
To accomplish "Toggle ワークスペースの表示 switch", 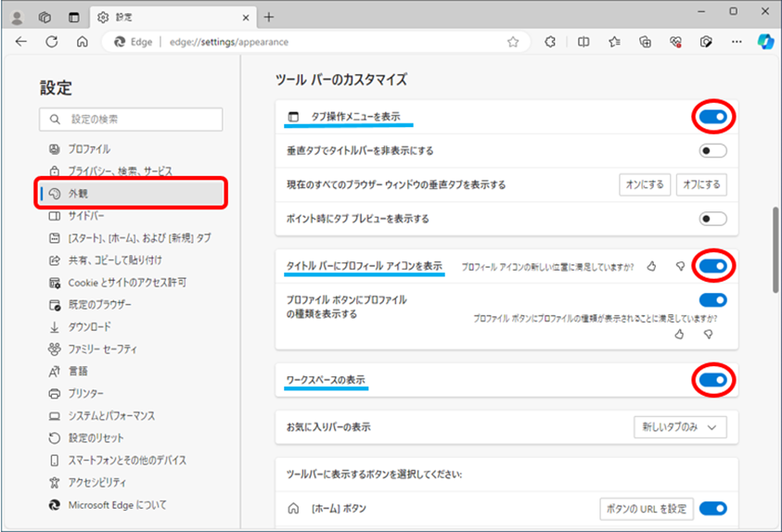I will [713, 380].
